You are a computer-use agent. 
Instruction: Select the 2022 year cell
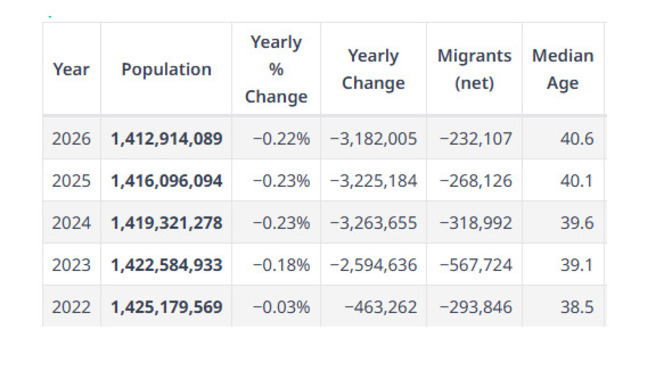71,307
